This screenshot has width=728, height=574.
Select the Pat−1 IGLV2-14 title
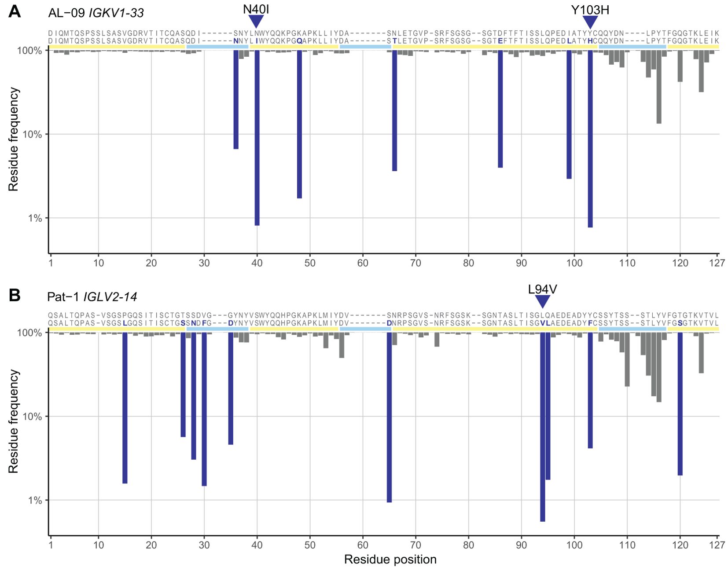coord(92,297)
